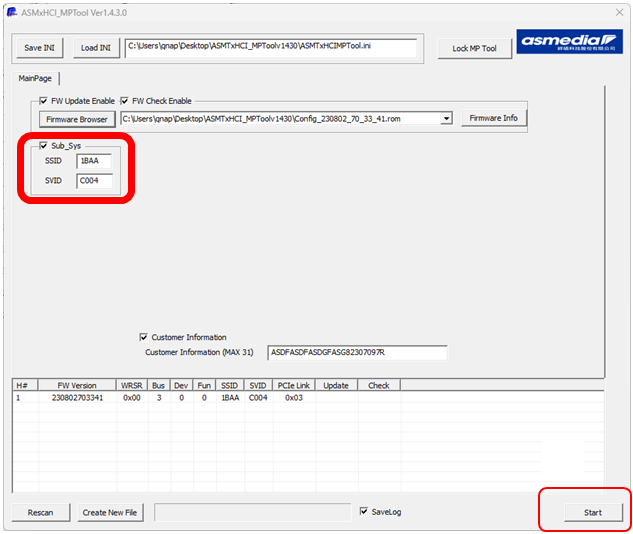Image resolution: width=633 pixels, height=534 pixels.
Task: Disable the Customer Information checkbox
Action: (144, 337)
